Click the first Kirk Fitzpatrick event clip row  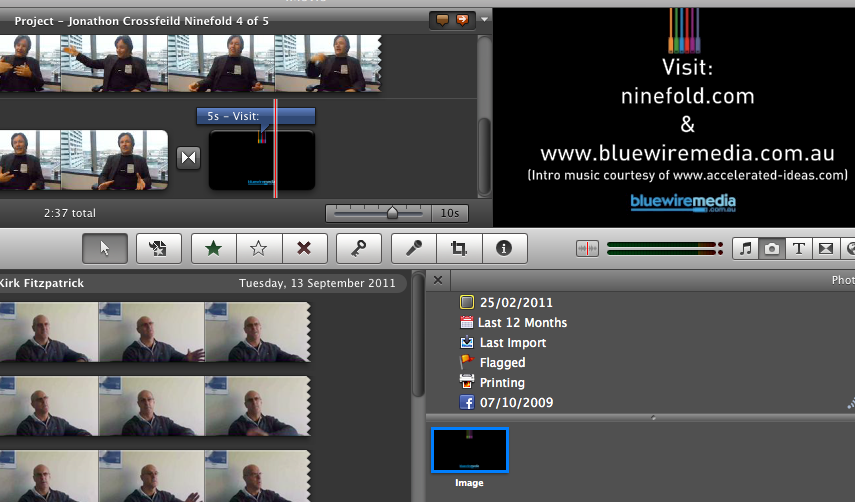155,332
